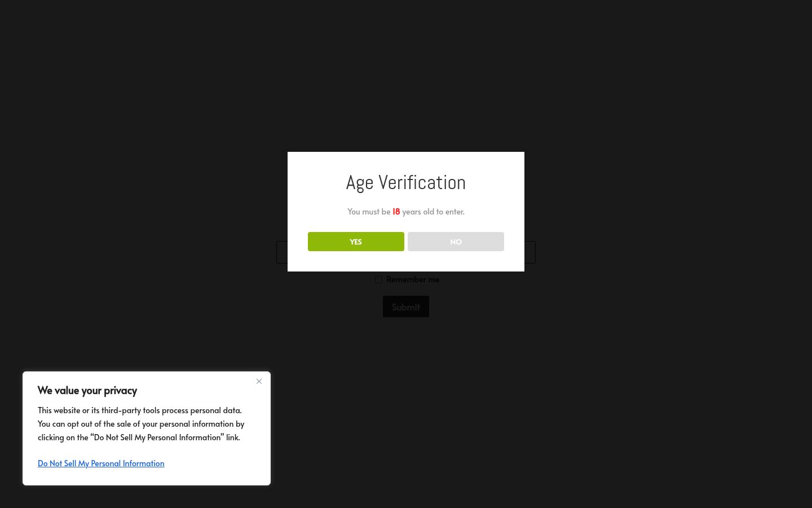Screen dimensions: 812x508
Task: Confirm age with the green YES button
Action: 356,242
